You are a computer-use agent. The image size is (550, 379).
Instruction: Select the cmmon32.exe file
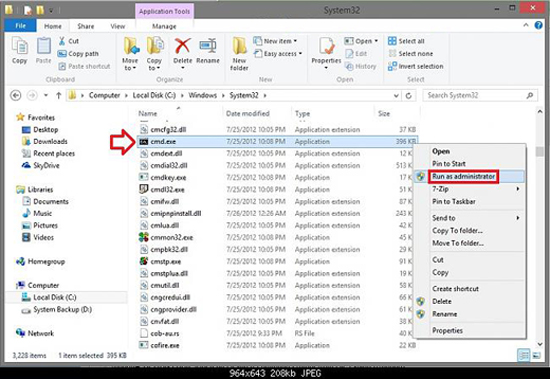coord(172,238)
